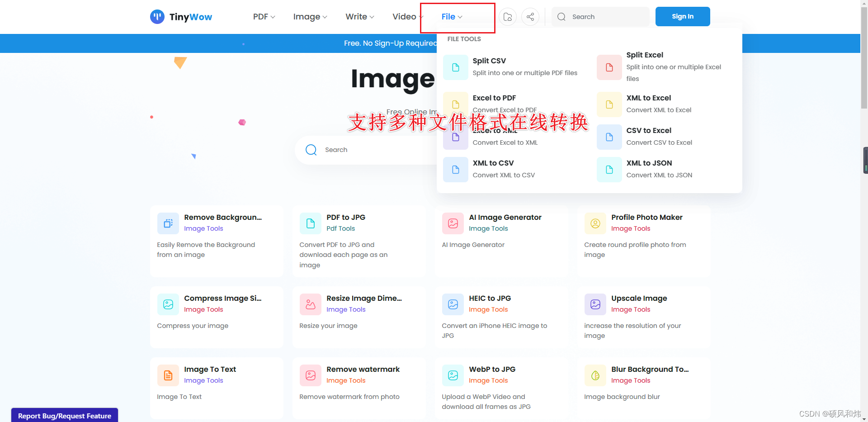Click 'Remove watermark from photo' text
This screenshot has width=868, height=422.
click(x=349, y=397)
